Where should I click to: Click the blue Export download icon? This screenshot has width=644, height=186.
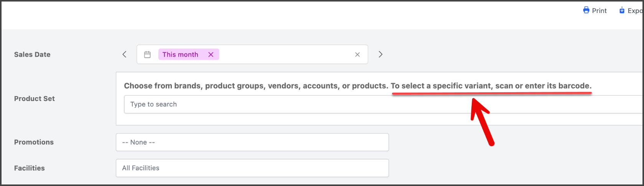coord(622,10)
